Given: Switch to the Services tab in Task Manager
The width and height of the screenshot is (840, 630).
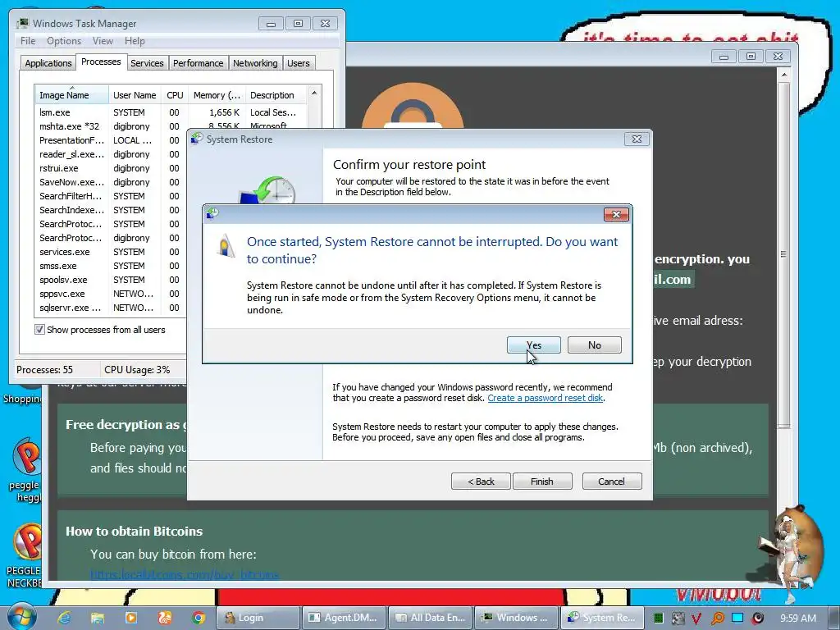Looking at the screenshot, I should pyautogui.click(x=147, y=63).
